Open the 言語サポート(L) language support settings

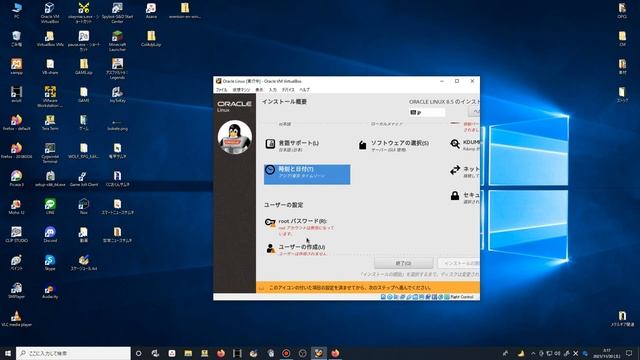click(293, 145)
